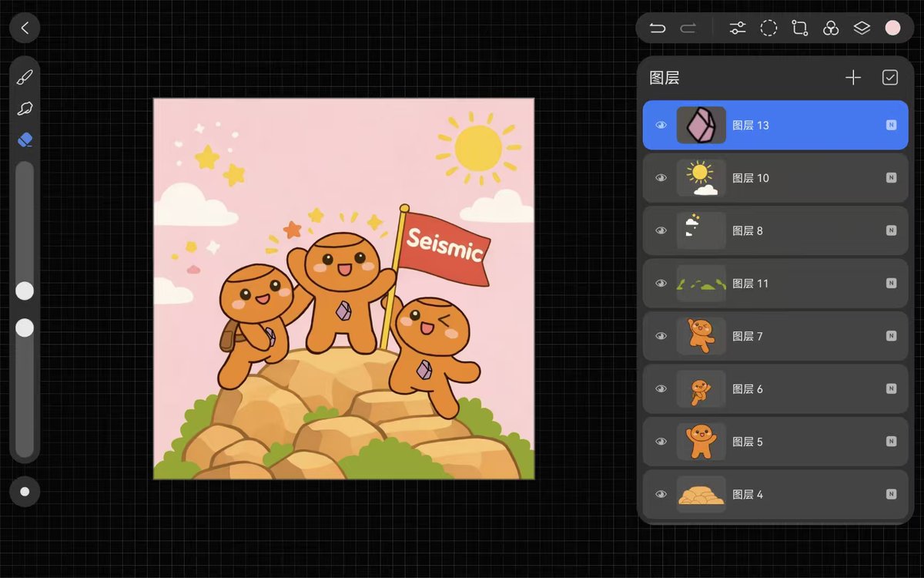Open blend mode N for 图层 6
This screenshot has width=924, height=578.
891,389
